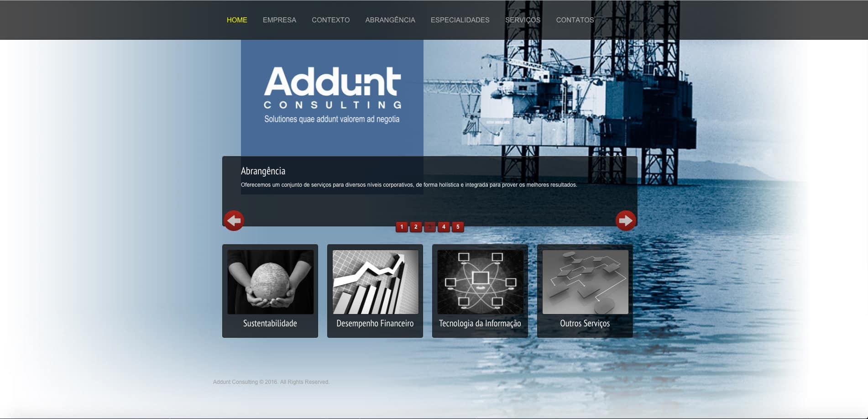
Task: Show slide 5 in the carousel
Action: pos(458,227)
